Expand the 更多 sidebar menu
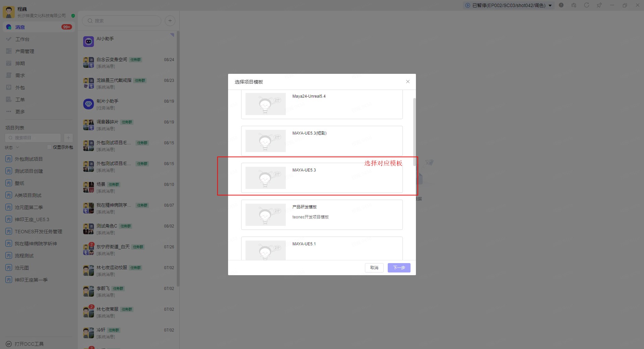This screenshot has height=349, width=644. click(x=20, y=112)
